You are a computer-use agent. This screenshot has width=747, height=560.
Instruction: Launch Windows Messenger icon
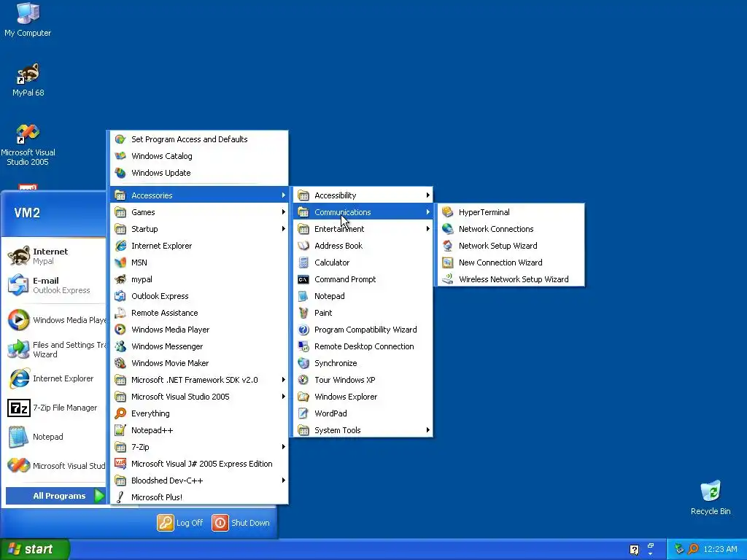coord(120,346)
